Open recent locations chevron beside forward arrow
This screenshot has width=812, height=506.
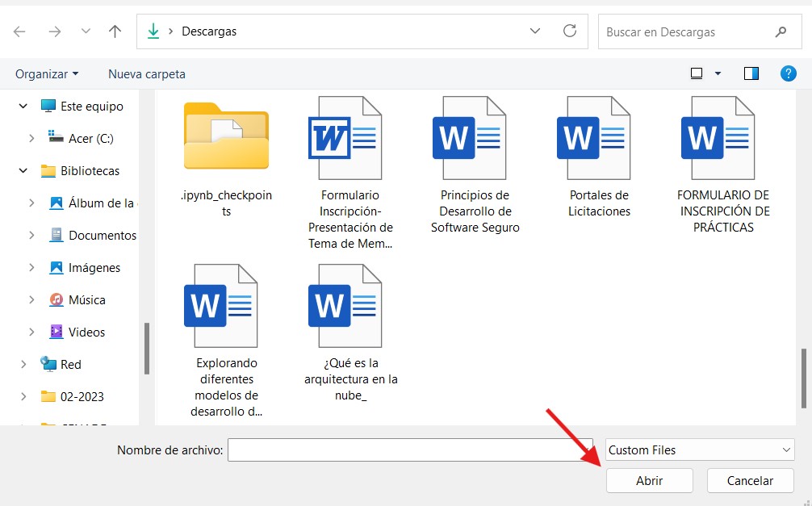pos(86,31)
